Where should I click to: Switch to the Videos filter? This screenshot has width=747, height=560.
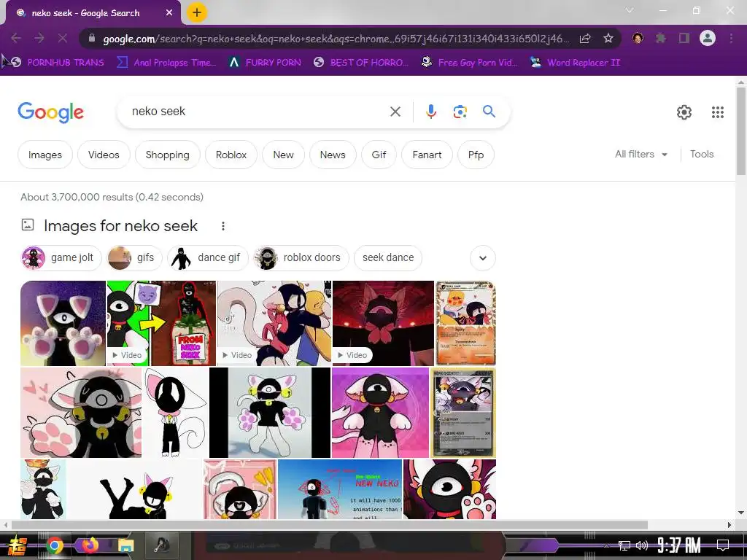(104, 155)
